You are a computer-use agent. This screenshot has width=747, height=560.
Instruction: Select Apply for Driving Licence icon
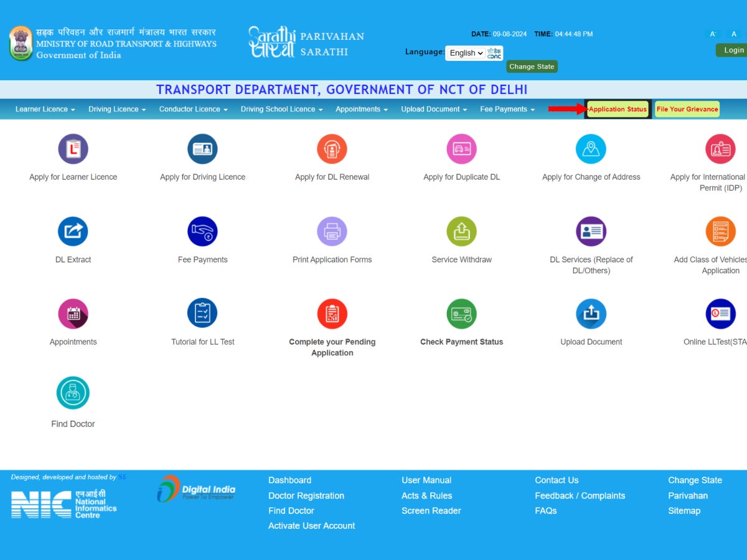pyautogui.click(x=202, y=149)
